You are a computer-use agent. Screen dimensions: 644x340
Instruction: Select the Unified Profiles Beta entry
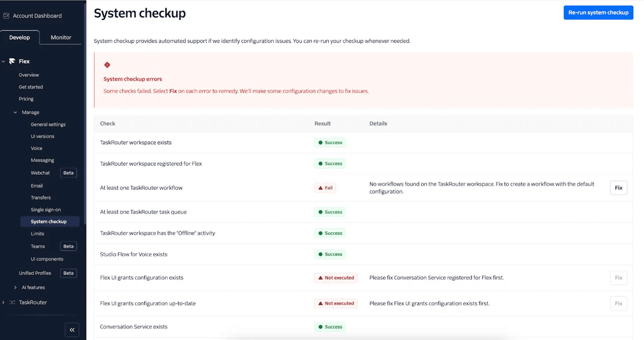[35, 273]
